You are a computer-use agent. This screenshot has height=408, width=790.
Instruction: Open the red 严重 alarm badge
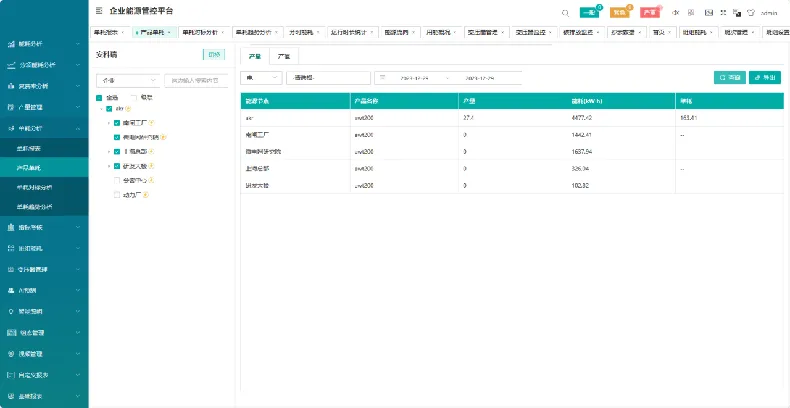[650, 13]
